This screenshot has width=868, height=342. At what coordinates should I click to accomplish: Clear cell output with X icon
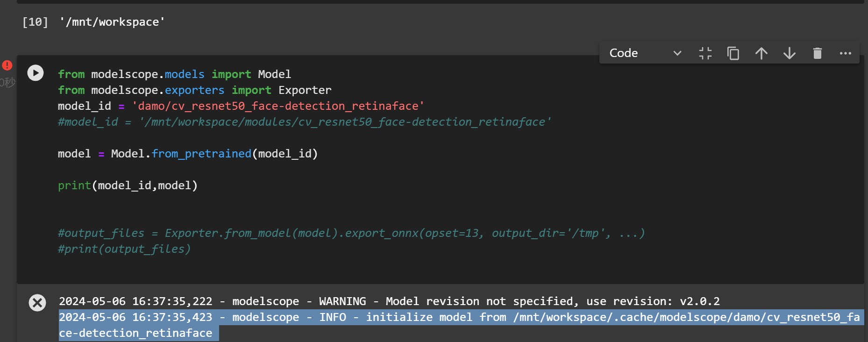(x=37, y=303)
